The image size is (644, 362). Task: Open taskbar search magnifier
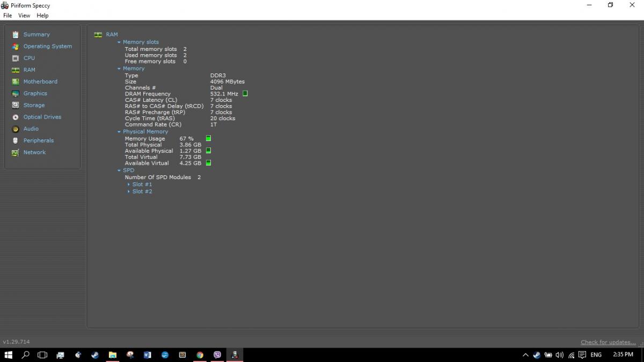pos(25,354)
